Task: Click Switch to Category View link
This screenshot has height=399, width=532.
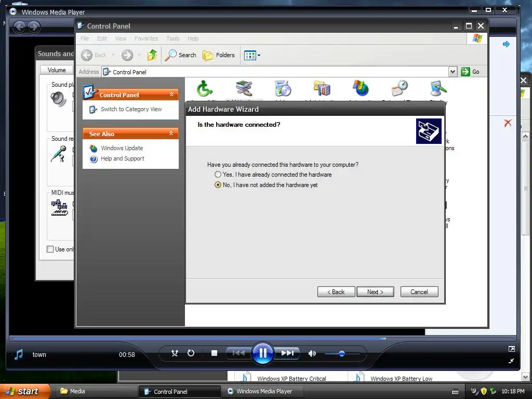Action: (x=131, y=109)
